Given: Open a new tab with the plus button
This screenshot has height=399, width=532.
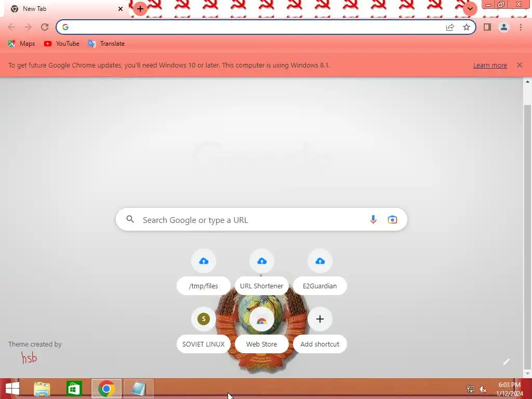Looking at the screenshot, I should pos(140,9).
